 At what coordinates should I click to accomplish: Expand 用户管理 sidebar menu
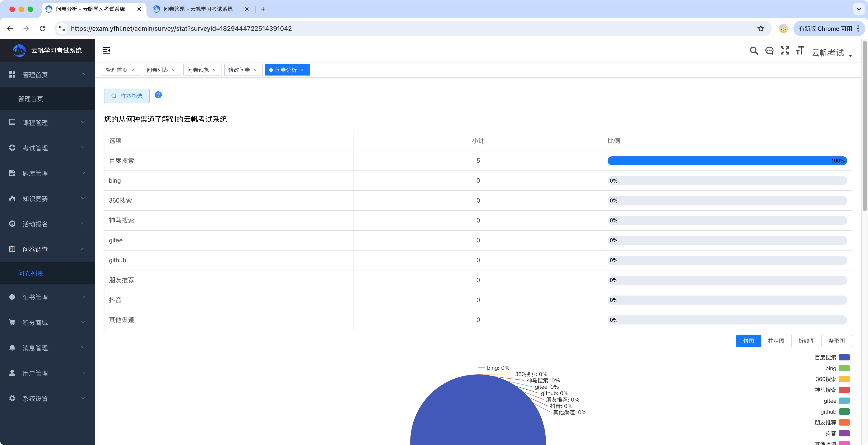[x=47, y=372]
